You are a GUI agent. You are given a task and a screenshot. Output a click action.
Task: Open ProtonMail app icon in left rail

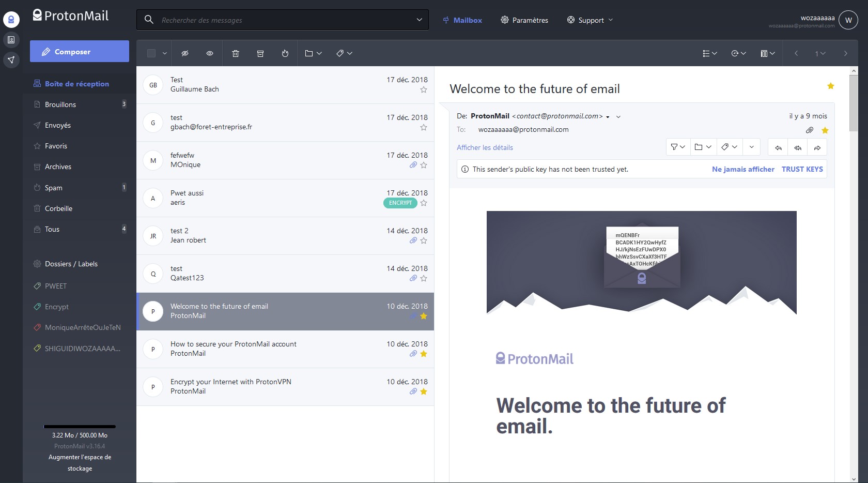[11, 20]
